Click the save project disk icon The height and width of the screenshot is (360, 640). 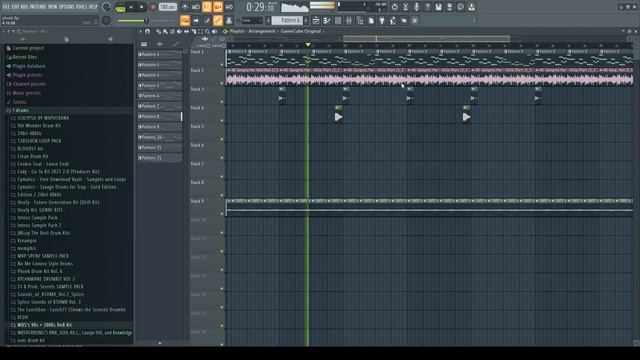tap(438, 7)
